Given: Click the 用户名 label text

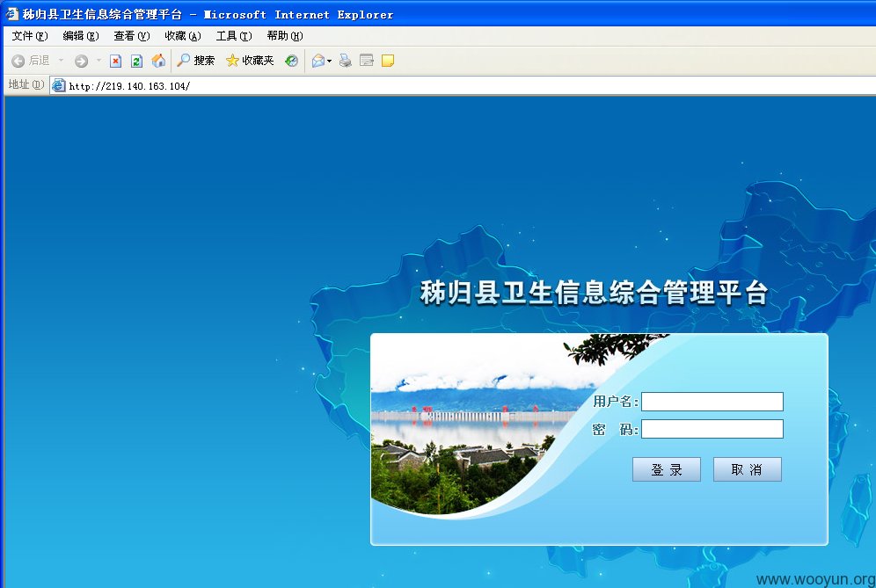Looking at the screenshot, I should [x=615, y=402].
